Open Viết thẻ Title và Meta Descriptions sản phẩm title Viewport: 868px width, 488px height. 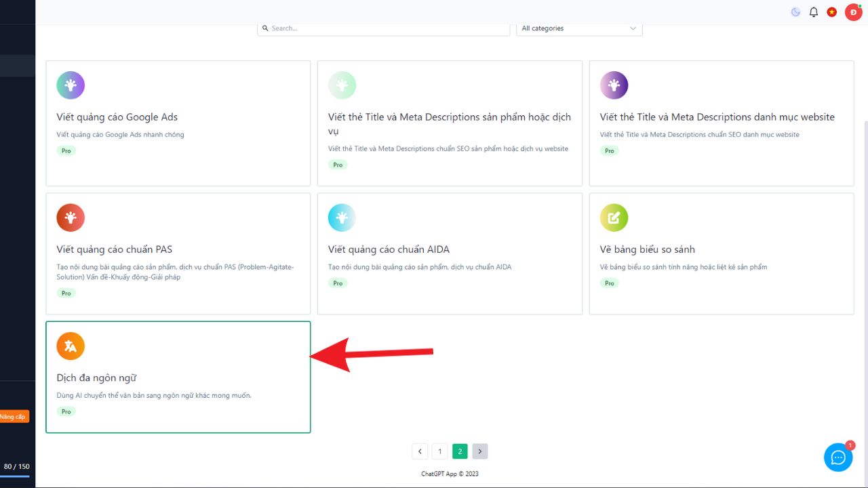(450, 124)
